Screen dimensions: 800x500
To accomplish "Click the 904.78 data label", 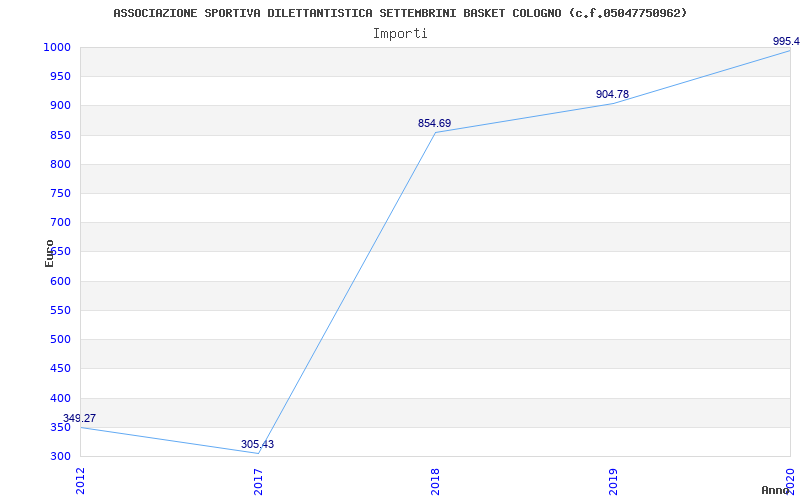I will tap(612, 94).
